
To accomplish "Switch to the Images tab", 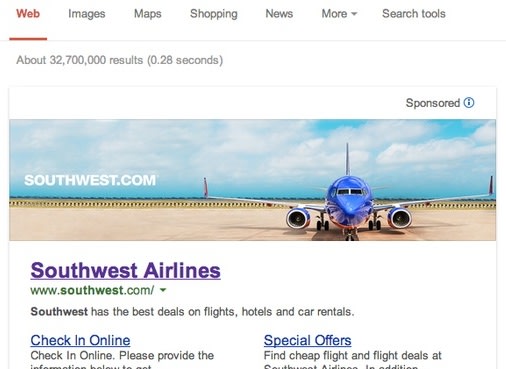I will (87, 14).
